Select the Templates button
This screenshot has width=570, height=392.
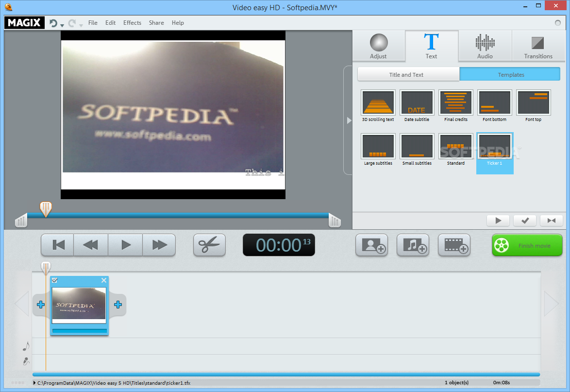click(x=510, y=74)
